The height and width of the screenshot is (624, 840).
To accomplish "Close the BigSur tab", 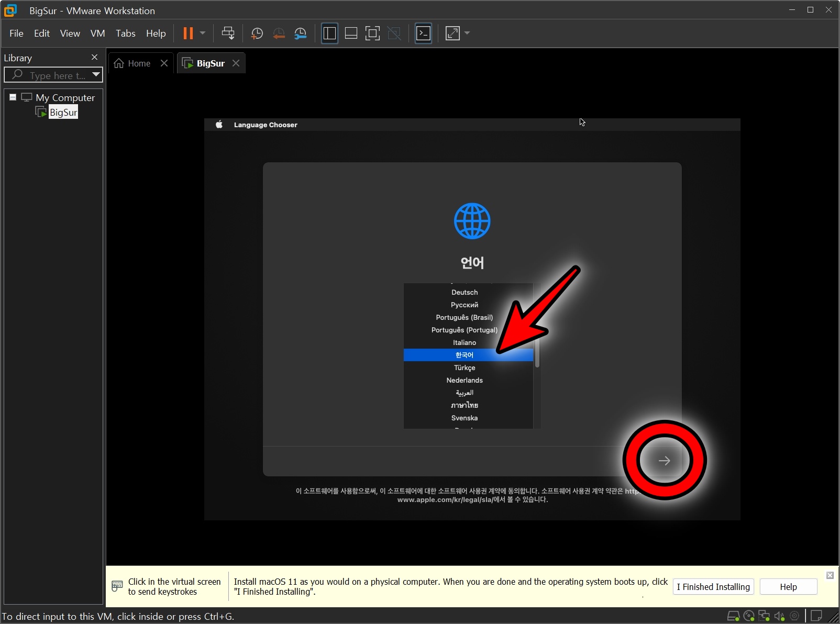I will (236, 63).
